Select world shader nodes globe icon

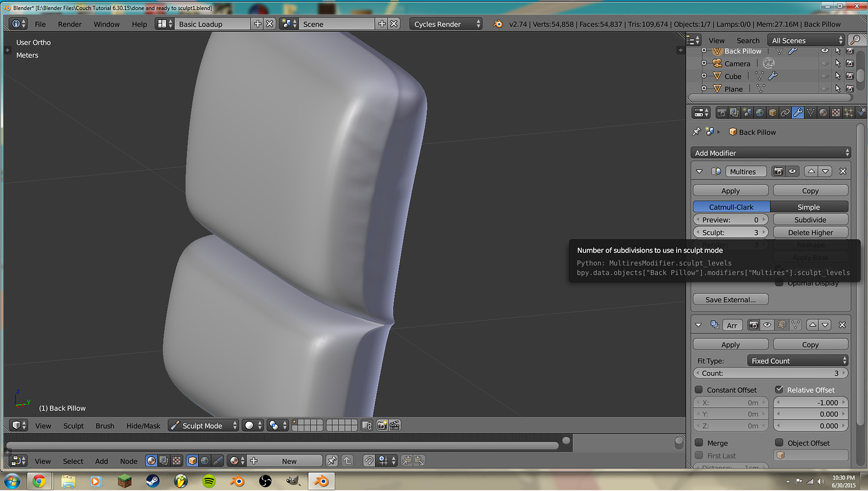click(204, 461)
